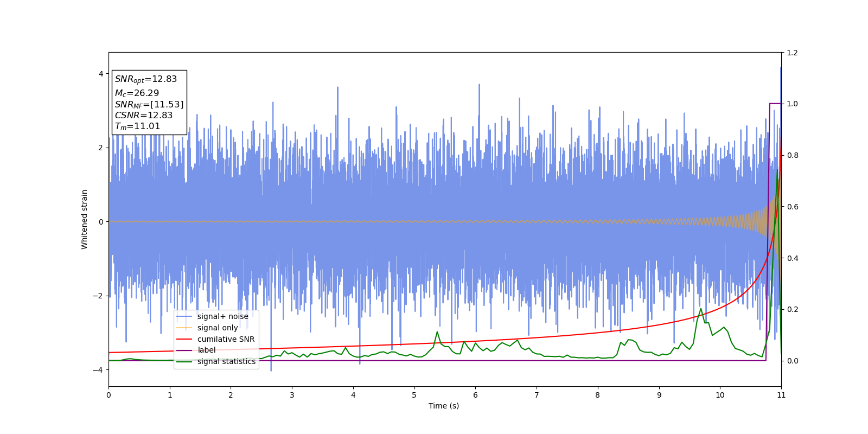The width and height of the screenshot is (868, 434).
Task: Click the right y-axis tick label 0.0
Action: click(x=792, y=361)
